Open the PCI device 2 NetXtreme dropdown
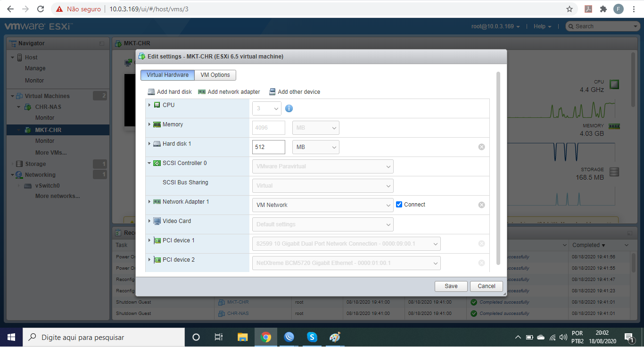 pyautogui.click(x=347, y=263)
